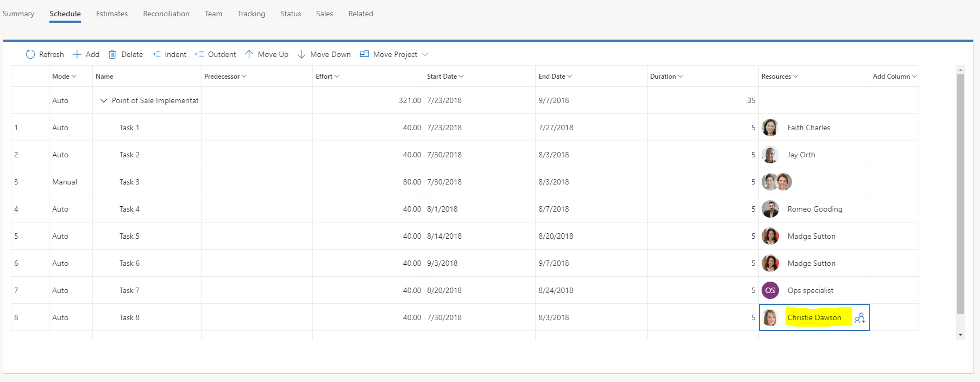Click Christie Dawson's avatar picture
This screenshot has height=382, width=980.
pyautogui.click(x=770, y=317)
